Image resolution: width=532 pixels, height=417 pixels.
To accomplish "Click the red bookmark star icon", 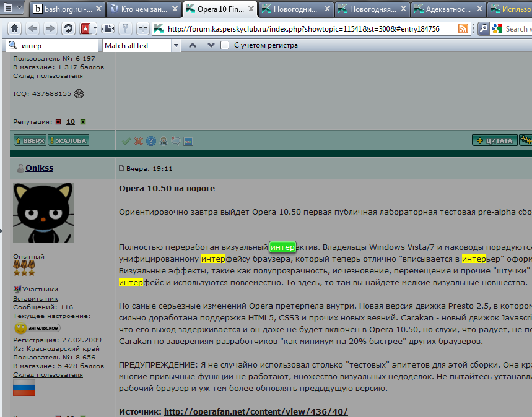I will (x=85, y=28).
